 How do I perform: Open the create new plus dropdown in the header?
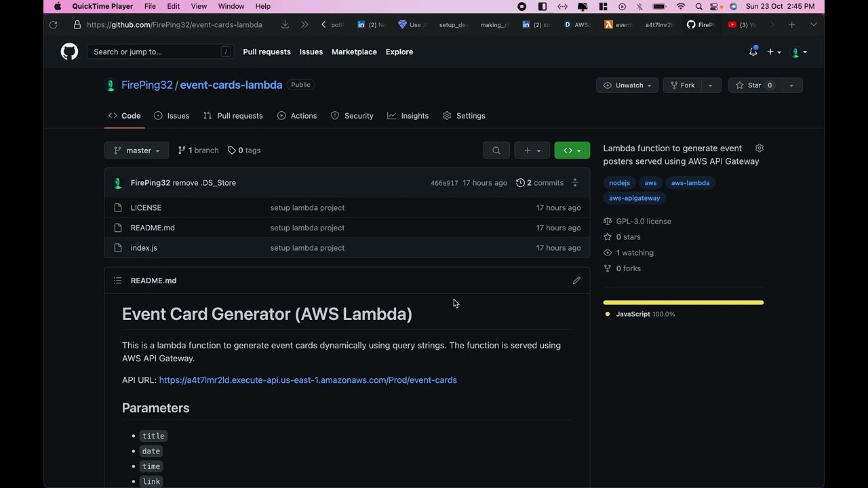pos(774,52)
